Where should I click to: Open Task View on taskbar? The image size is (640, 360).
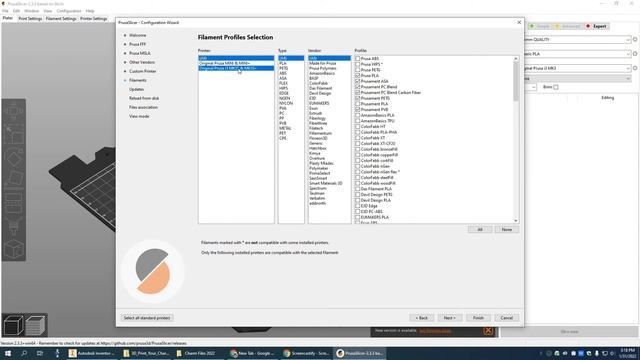coord(40,353)
